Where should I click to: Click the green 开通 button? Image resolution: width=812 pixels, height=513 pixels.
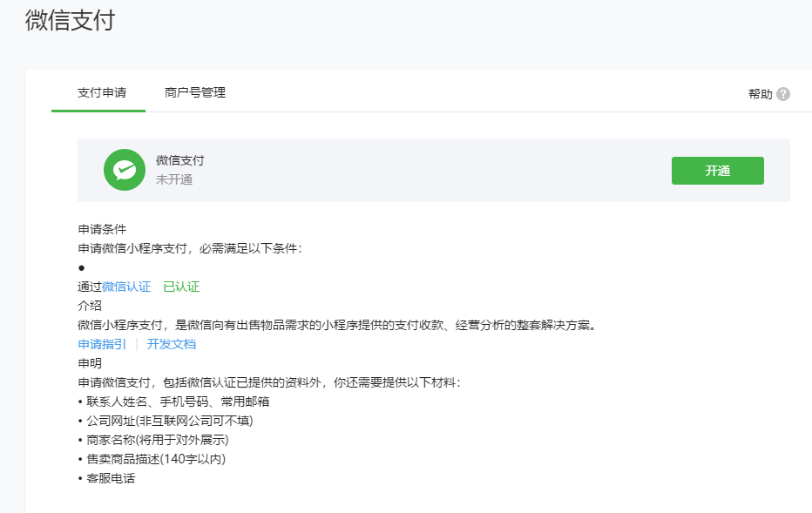point(717,171)
